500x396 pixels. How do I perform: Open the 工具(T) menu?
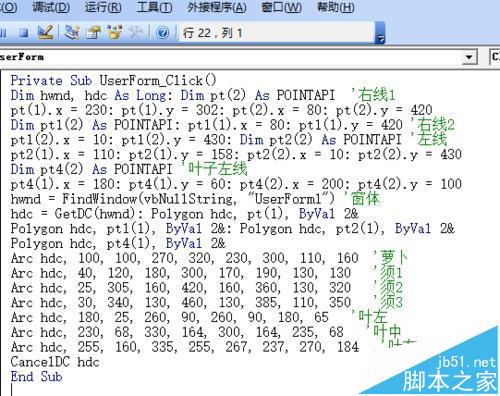(154, 7)
